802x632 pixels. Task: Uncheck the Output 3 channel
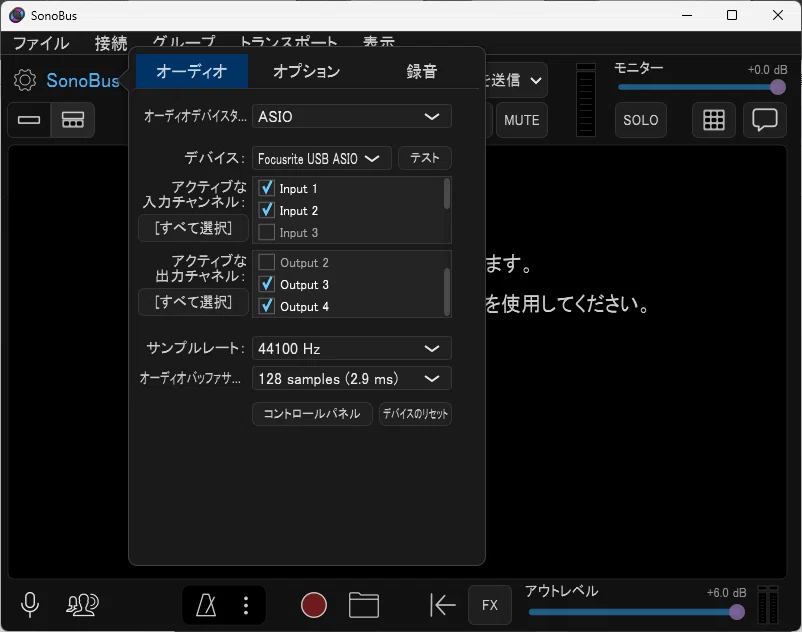click(266, 284)
